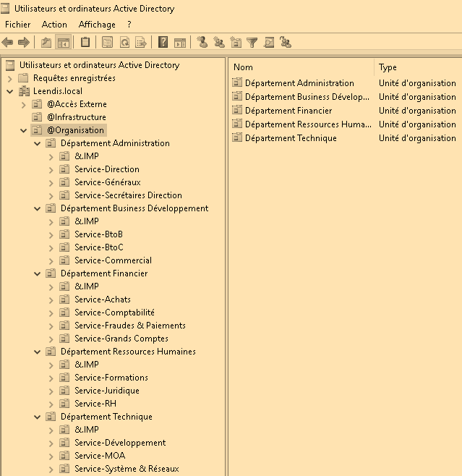Click the Export list toolbar icon

(x=141, y=42)
